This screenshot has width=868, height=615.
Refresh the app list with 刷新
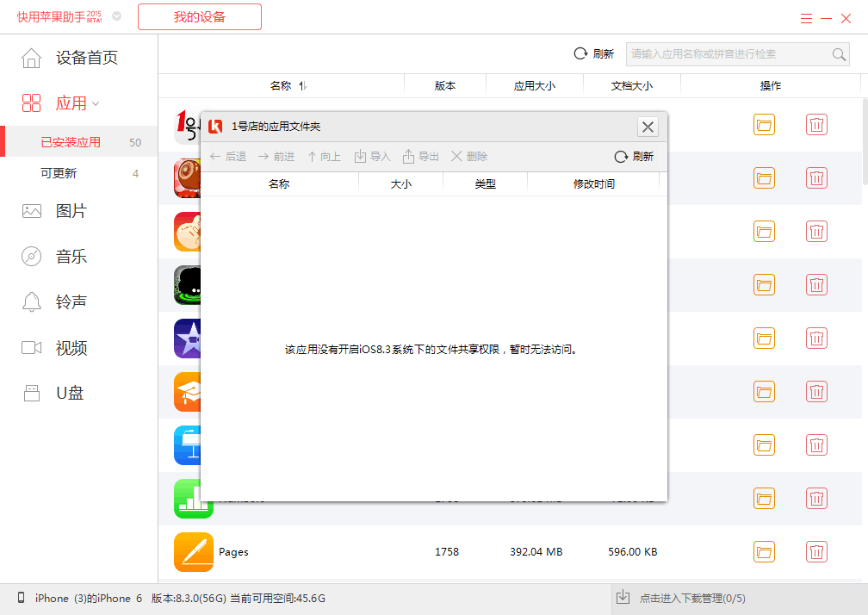pyautogui.click(x=594, y=53)
